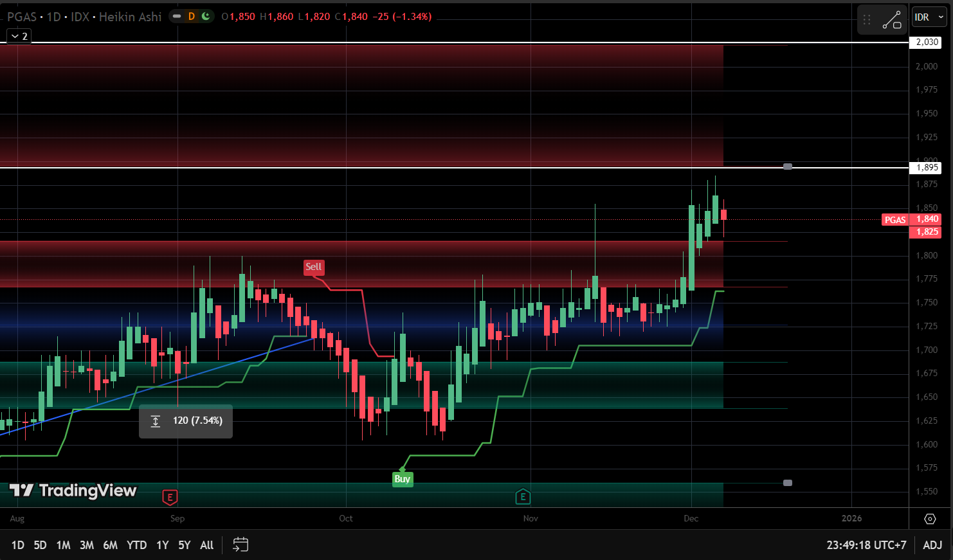The width and height of the screenshot is (953, 560).
Task: Open the timezone menu UTC+7
Action: click(x=866, y=545)
